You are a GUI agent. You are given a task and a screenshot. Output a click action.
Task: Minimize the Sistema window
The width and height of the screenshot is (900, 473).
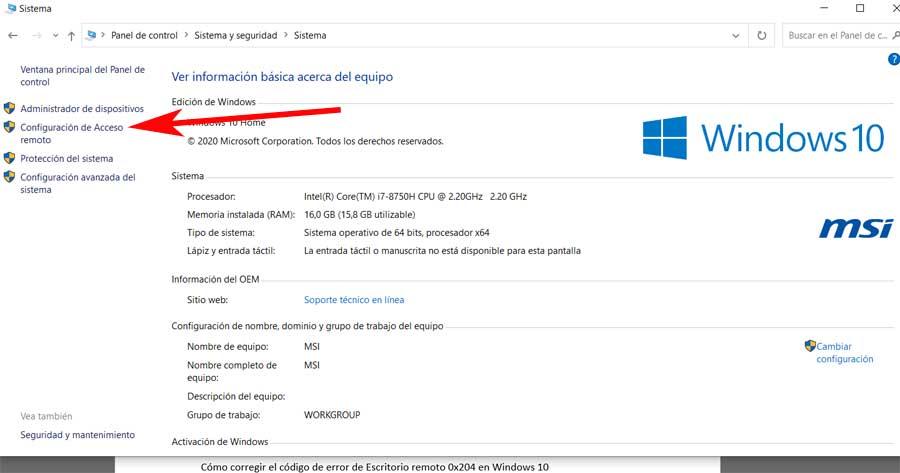click(824, 8)
